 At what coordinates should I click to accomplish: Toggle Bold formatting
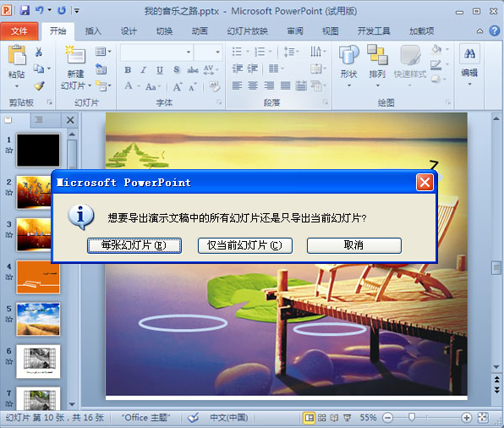point(128,69)
